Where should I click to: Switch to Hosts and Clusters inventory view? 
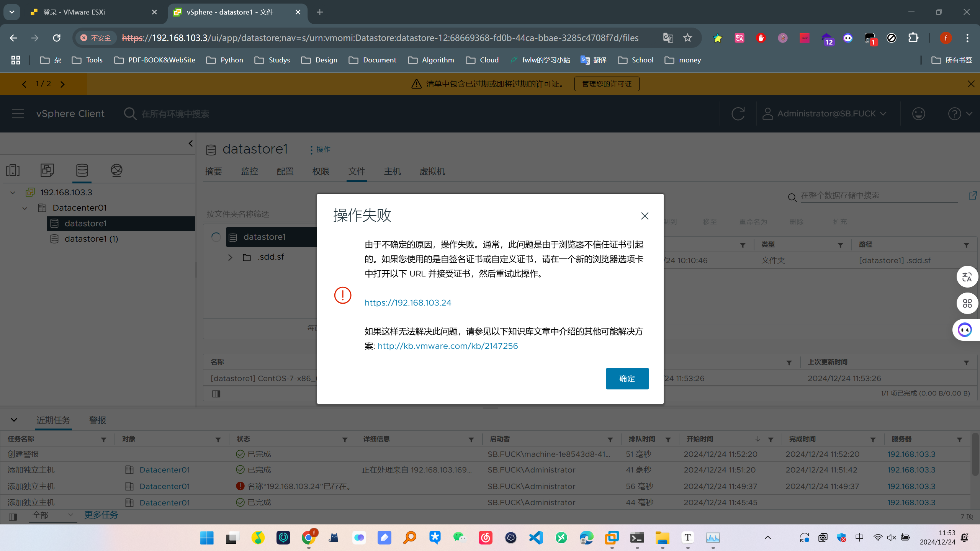13,170
